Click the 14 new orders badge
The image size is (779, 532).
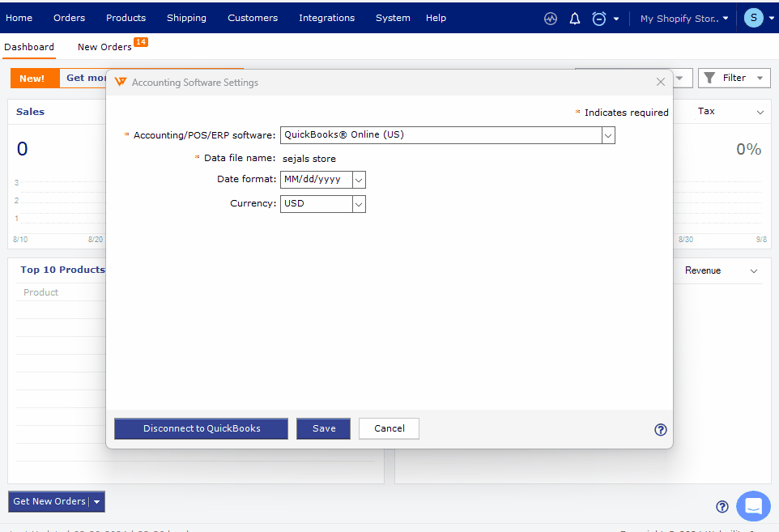[141, 42]
